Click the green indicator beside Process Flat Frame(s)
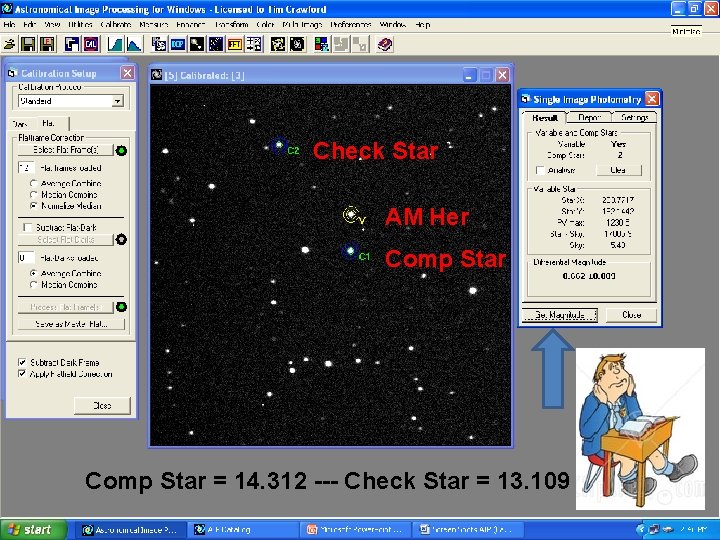 pos(121,307)
